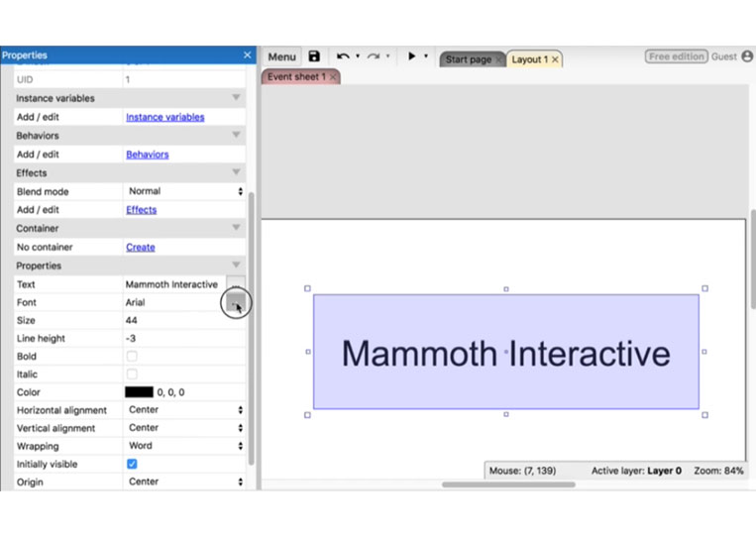Click the Color value 0, 0, 0
The image size is (756, 536).
(x=170, y=392)
